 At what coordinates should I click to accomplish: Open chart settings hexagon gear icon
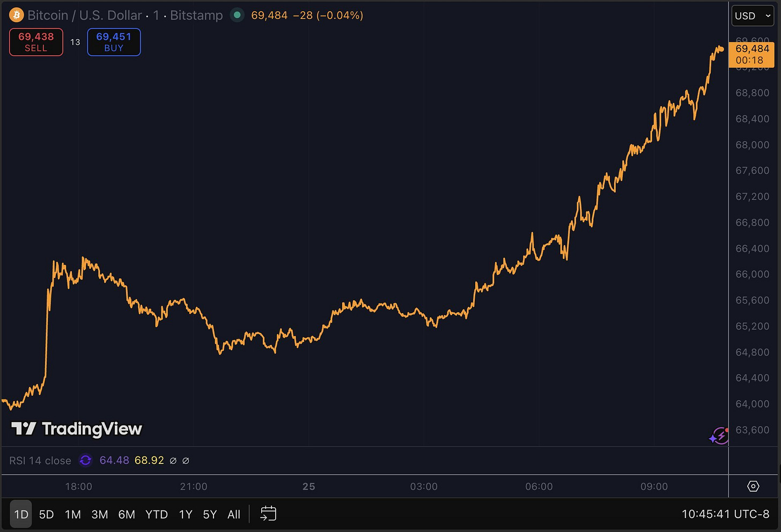point(753,486)
